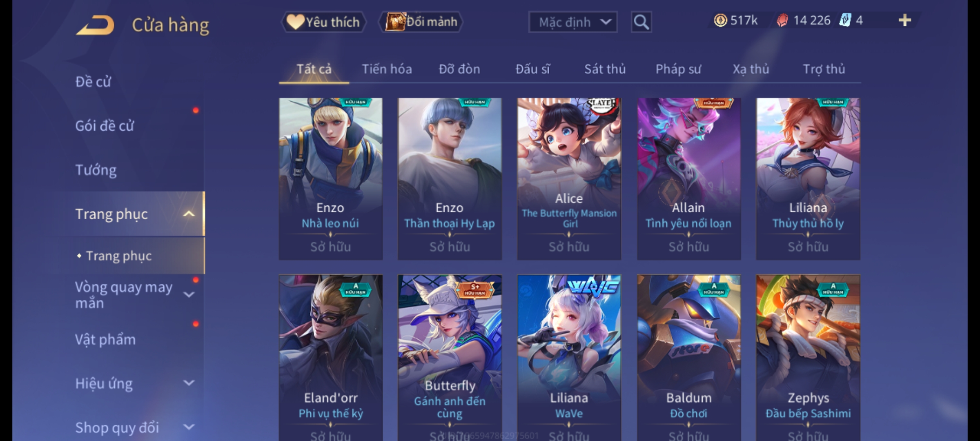Switch to the Tiến hóa tab
Viewport: 980px width, 441px height.
click(x=387, y=69)
